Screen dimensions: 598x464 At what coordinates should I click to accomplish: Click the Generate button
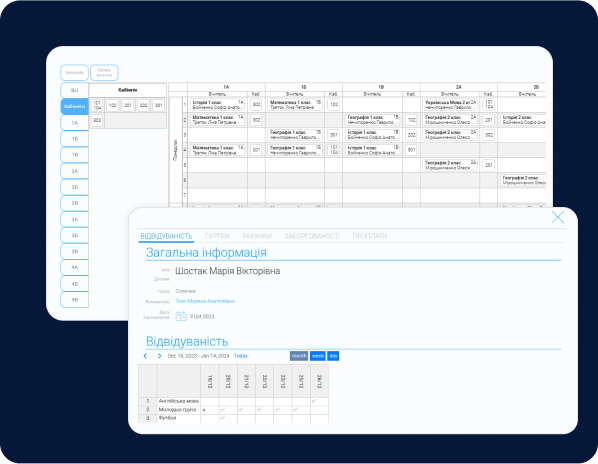[x=74, y=72]
